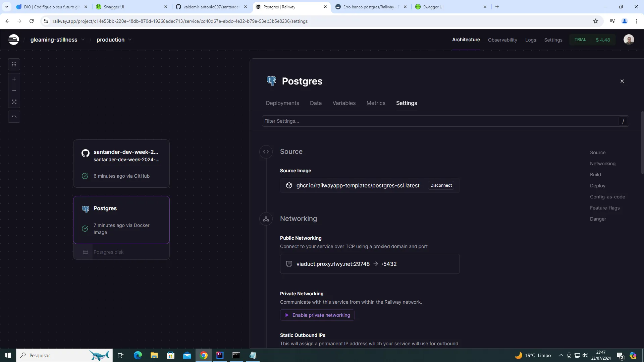Screen dimensions: 644x362
Task: Zoom in on the architecture canvas
Action: pyautogui.click(x=14, y=79)
